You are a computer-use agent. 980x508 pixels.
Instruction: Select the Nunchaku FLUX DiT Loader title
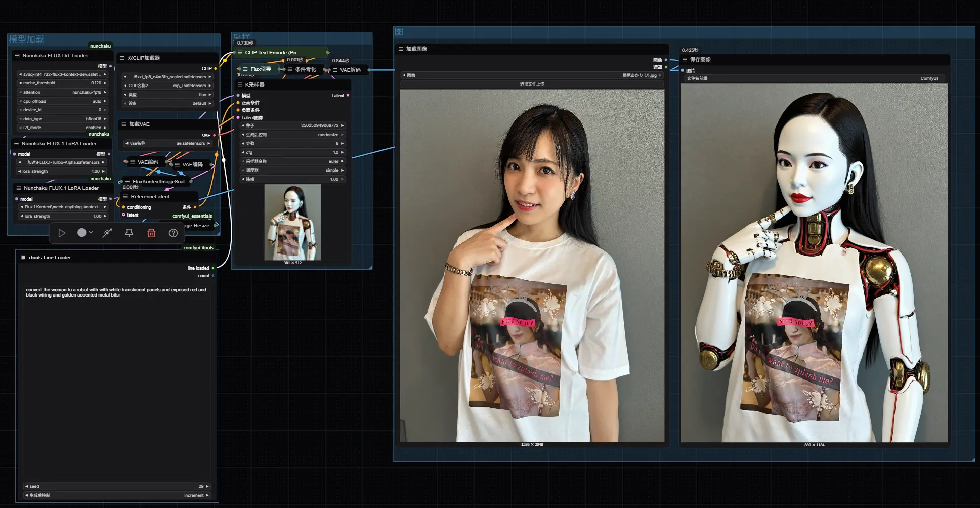click(x=55, y=56)
